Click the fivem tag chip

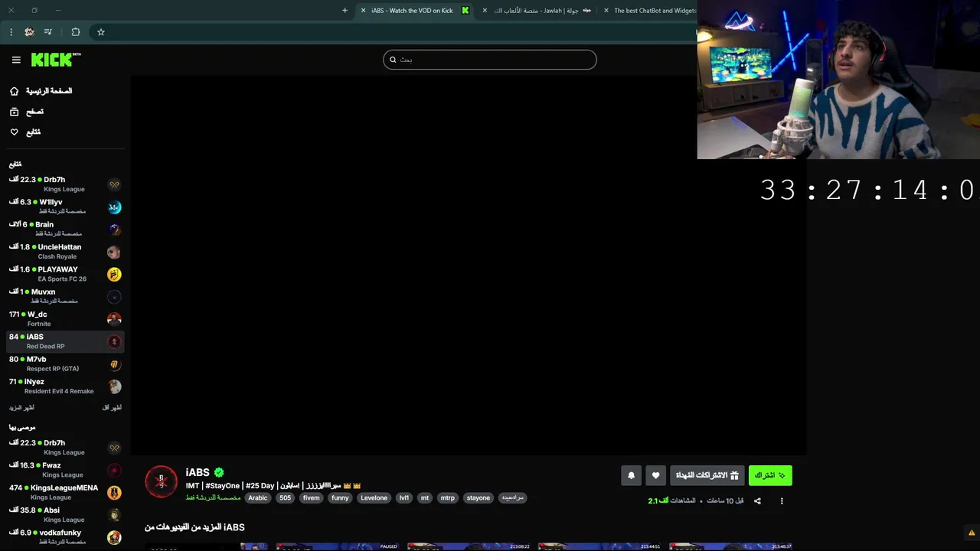pos(311,498)
